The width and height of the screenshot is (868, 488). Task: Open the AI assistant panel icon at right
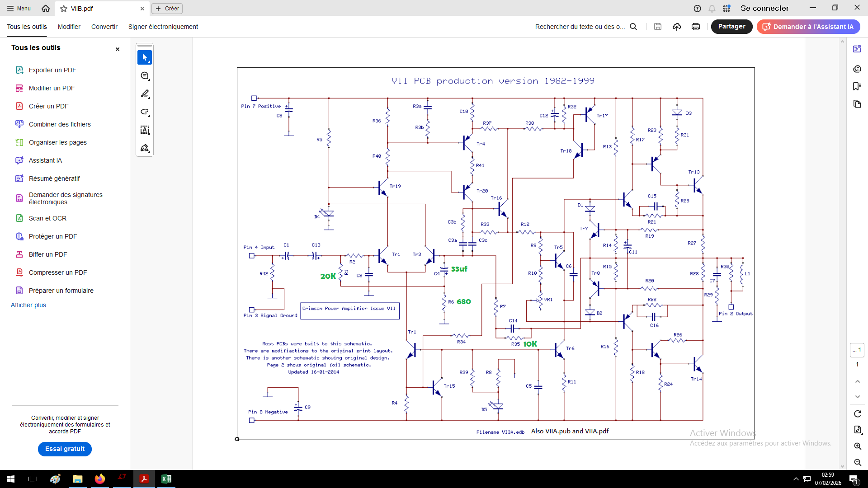pos(857,49)
